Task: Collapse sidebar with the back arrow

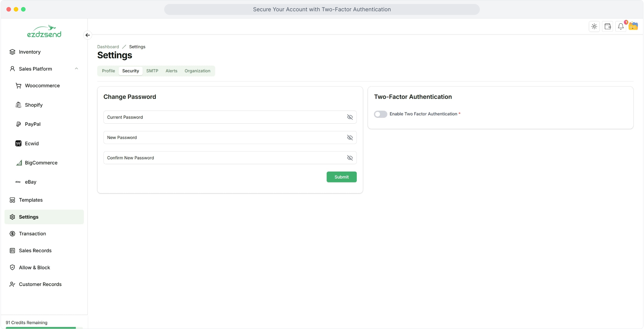Action: [87, 35]
